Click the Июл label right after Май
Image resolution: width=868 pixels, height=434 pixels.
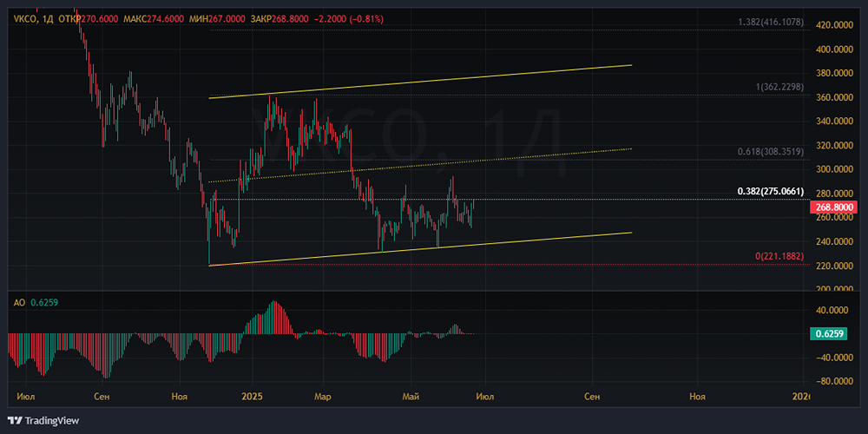click(485, 397)
